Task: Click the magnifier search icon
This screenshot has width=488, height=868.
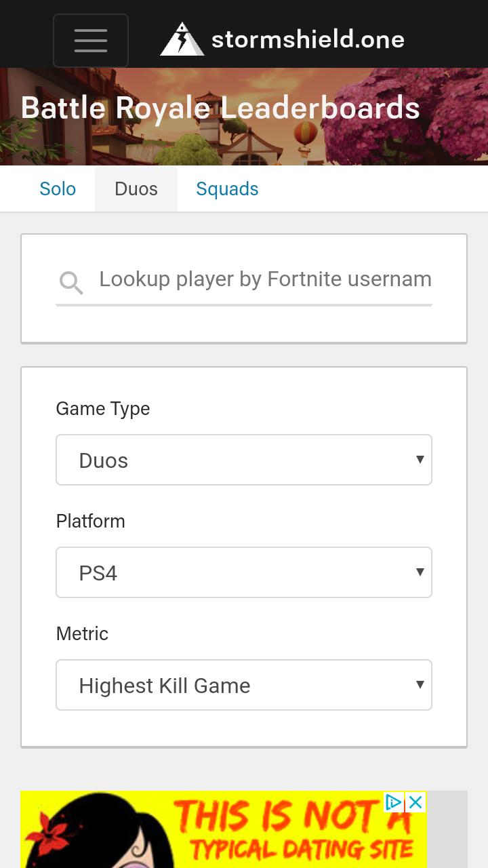Action: tap(70, 282)
